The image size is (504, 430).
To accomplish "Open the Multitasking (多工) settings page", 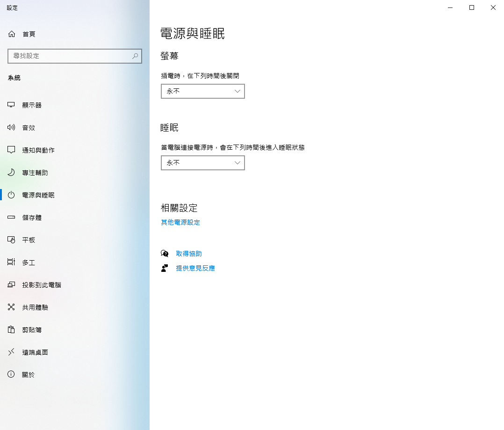I will [x=29, y=262].
